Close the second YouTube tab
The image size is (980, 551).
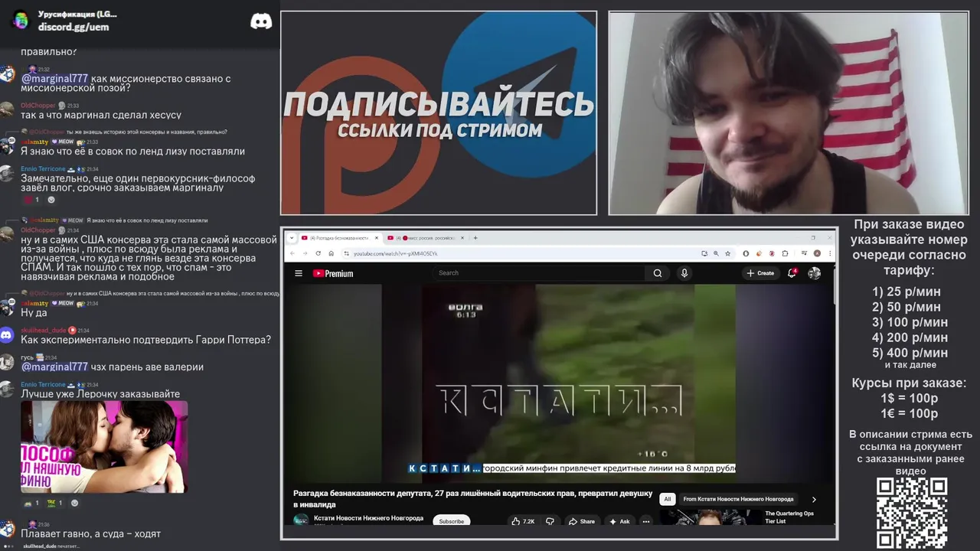coord(463,238)
